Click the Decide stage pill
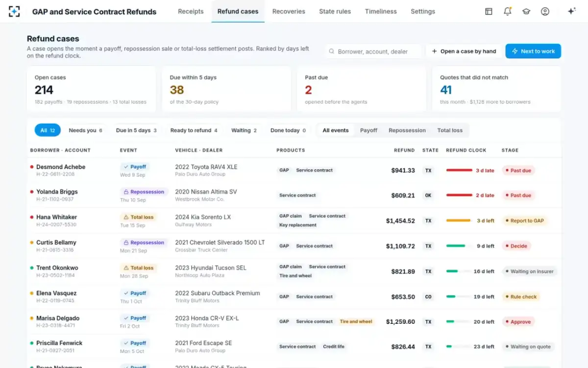588x368 pixels. pyautogui.click(x=516, y=246)
